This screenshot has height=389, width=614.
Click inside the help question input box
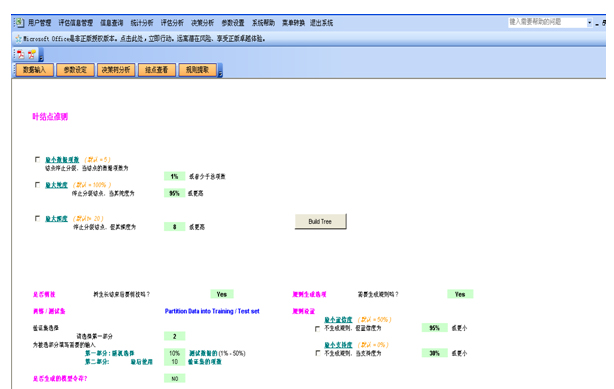click(x=547, y=22)
